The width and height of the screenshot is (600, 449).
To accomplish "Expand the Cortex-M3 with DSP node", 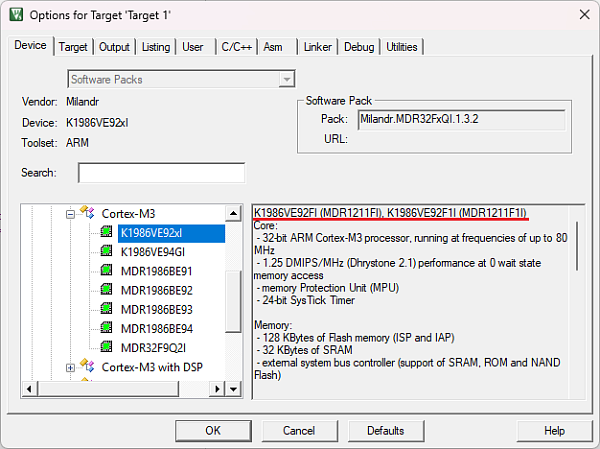I will (71, 367).
